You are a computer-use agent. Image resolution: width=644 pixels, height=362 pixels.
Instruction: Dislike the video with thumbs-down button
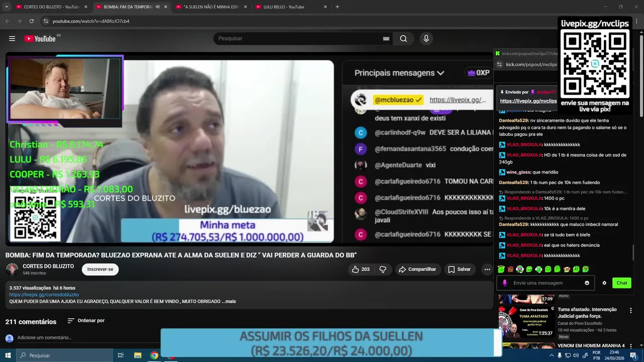point(383,269)
